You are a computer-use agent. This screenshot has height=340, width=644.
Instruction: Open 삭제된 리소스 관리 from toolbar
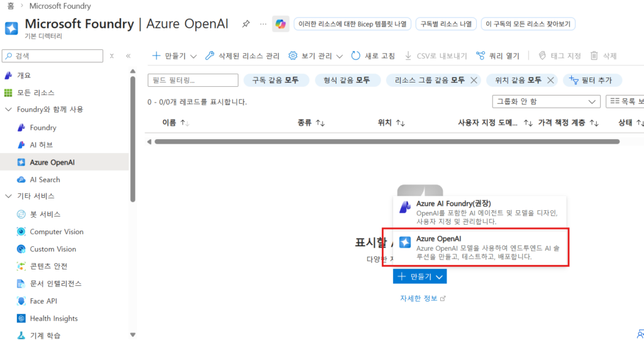coord(243,55)
